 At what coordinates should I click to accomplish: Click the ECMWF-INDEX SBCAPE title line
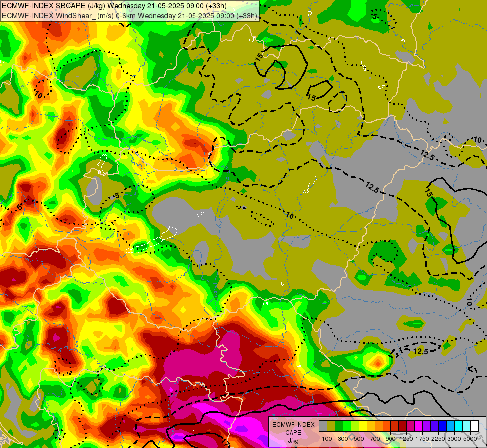[x=114, y=6]
